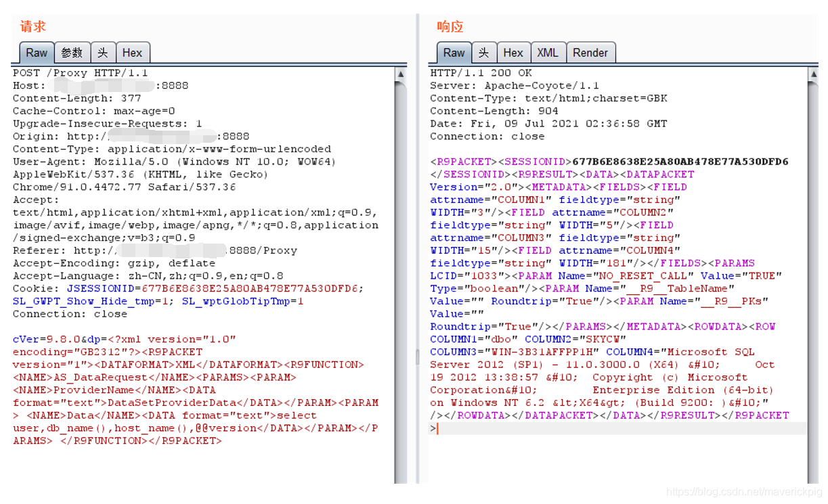Click the 'Connection: close' line in request
828x504 pixels.
tap(70, 314)
